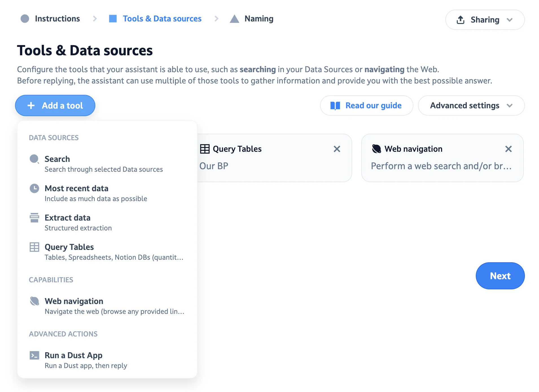
Task: Select the Tools & Data sources breadcrumb
Action: tap(162, 19)
